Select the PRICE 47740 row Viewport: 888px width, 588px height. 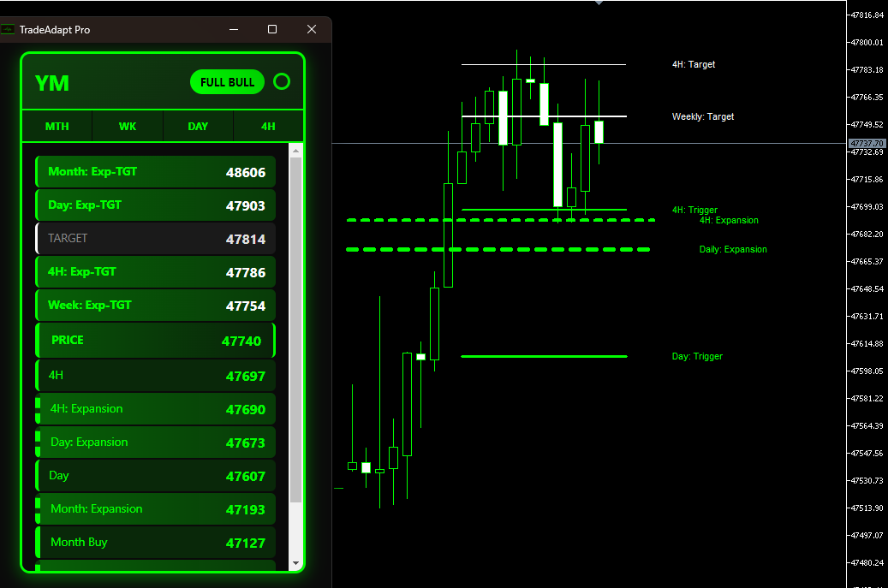click(x=155, y=340)
